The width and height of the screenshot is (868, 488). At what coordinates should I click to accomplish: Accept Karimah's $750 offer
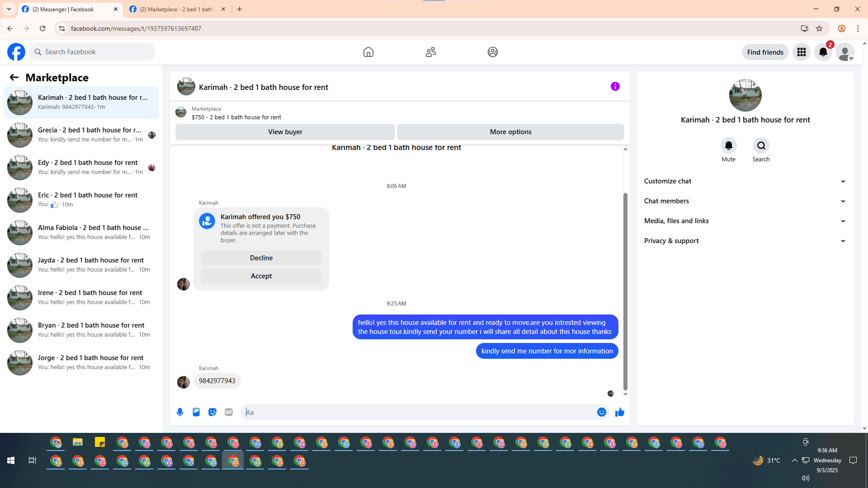pyautogui.click(x=261, y=276)
